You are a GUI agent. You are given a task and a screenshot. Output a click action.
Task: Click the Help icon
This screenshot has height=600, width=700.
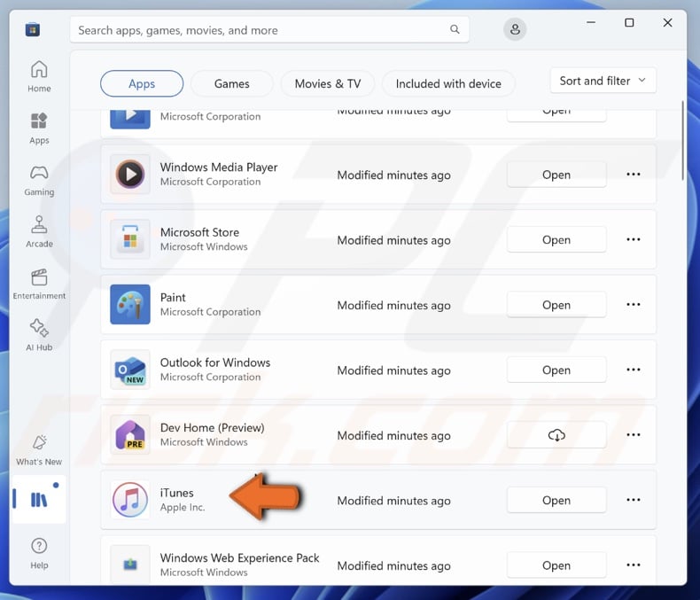click(39, 551)
